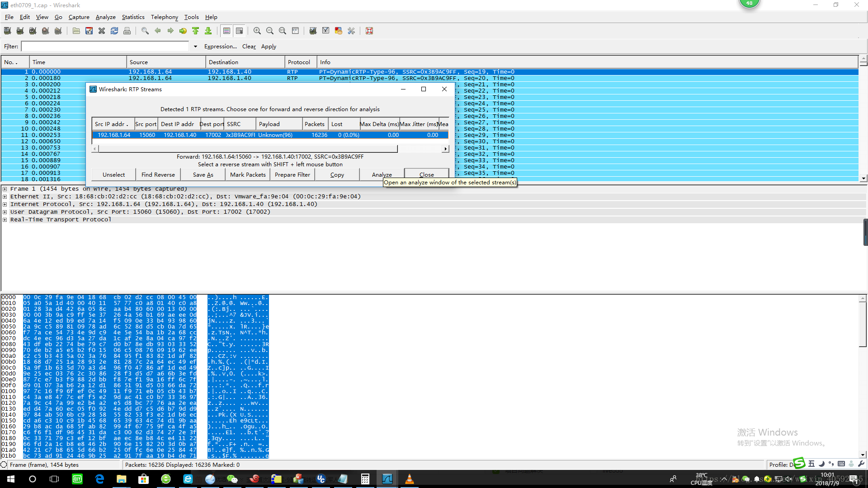The width and height of the screenshot is (868, 488).
Task: Click the Analyze button in RTP Streams
Action: coord(382,174)
